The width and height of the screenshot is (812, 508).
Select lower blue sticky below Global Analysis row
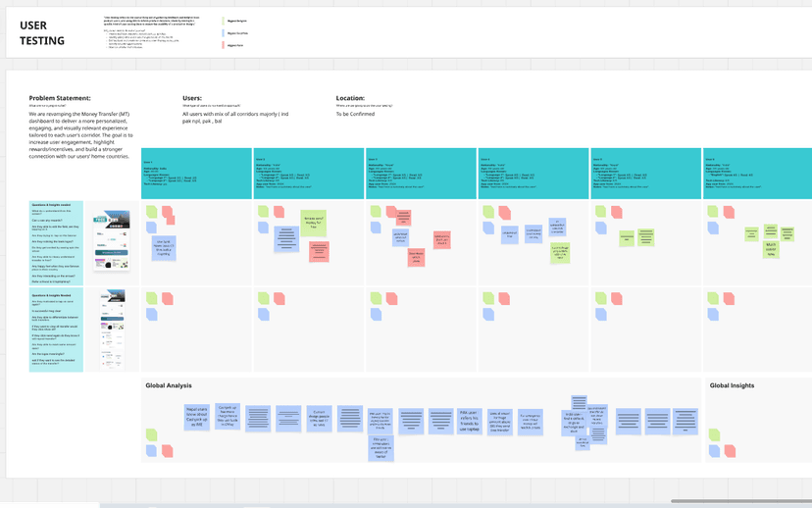pos(381,448)
